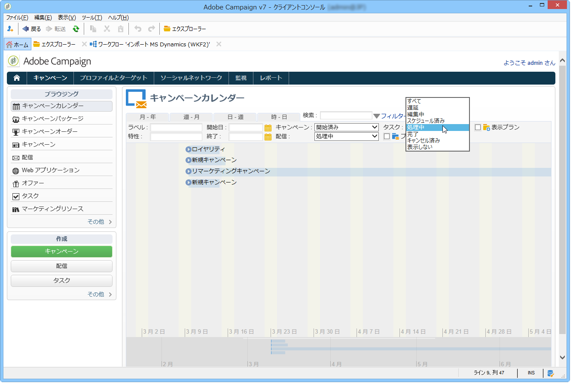This screenshot has height=392, width=582.
Task: Click the Adobe Campaign logo icon
Action: pyautogui.click(x=13, y=61)
